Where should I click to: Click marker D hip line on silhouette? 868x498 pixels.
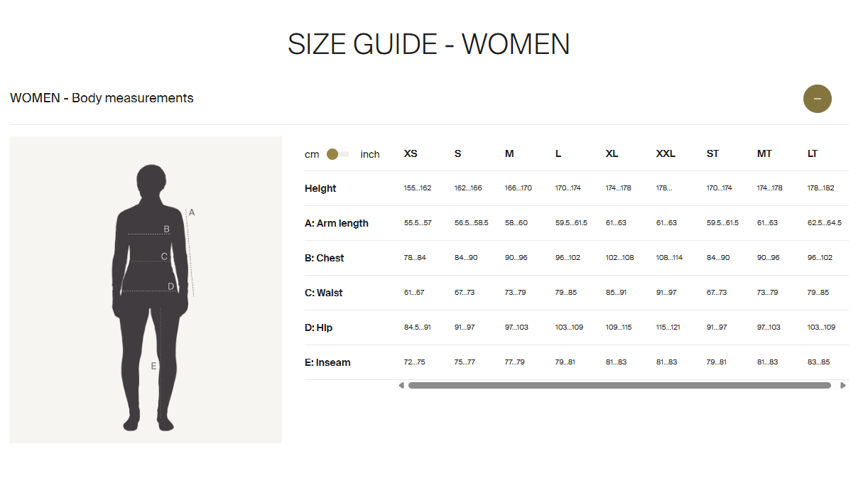click(x=170, y=286)
